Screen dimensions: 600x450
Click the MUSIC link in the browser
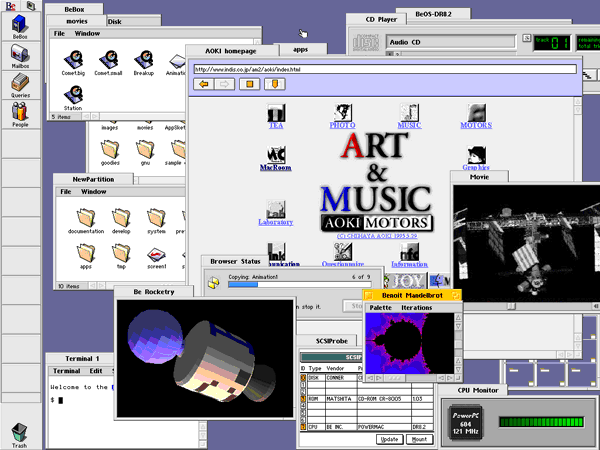(409, 125)
